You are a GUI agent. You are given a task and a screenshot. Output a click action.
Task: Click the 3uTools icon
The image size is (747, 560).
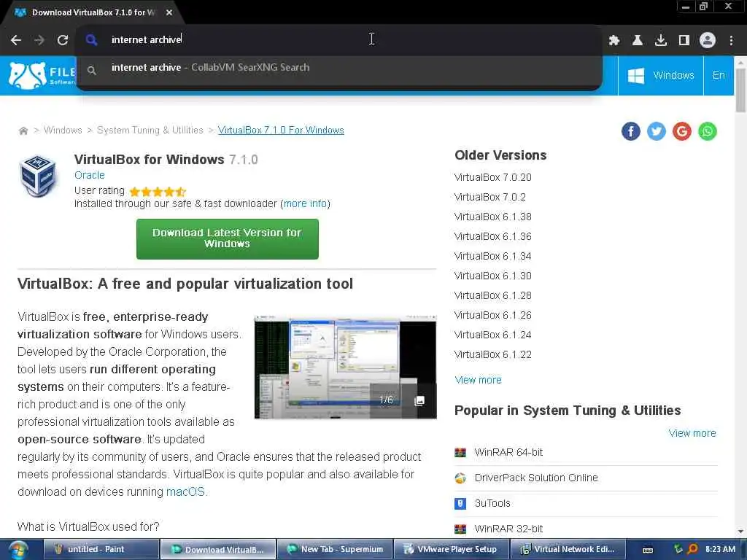pos(460,503)
